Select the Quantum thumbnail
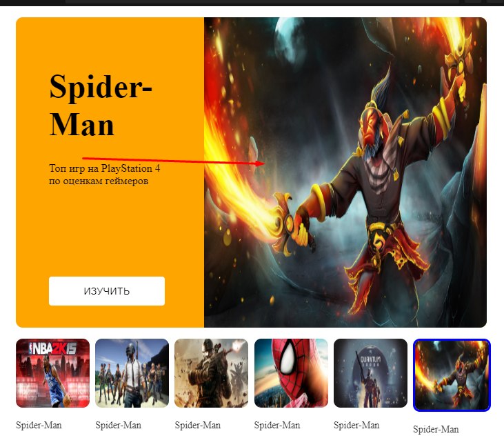Viewport: 504px width, 438px height. pyautogui.click(x=371, y=373)
